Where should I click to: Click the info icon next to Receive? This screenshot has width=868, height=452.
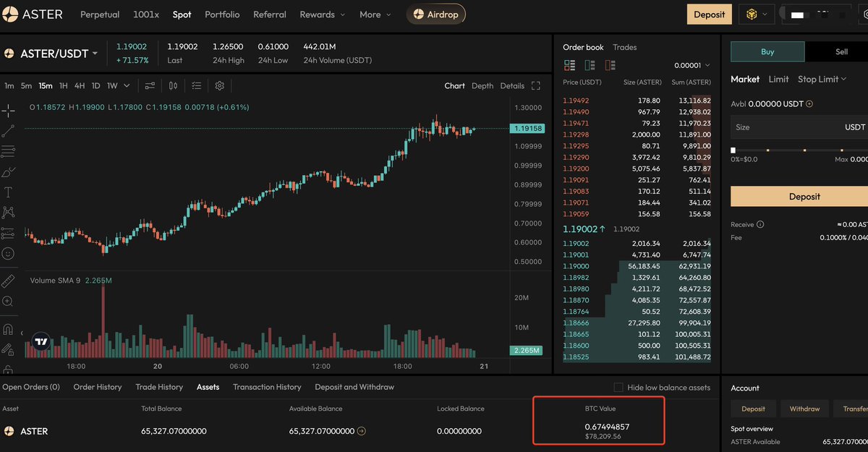click(x=760, y=225)
